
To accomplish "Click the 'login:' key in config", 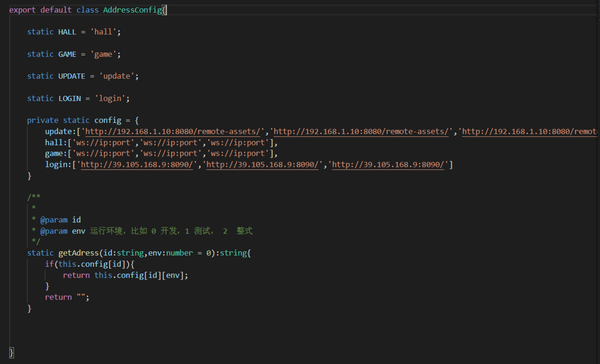I will tap(59, 165).
